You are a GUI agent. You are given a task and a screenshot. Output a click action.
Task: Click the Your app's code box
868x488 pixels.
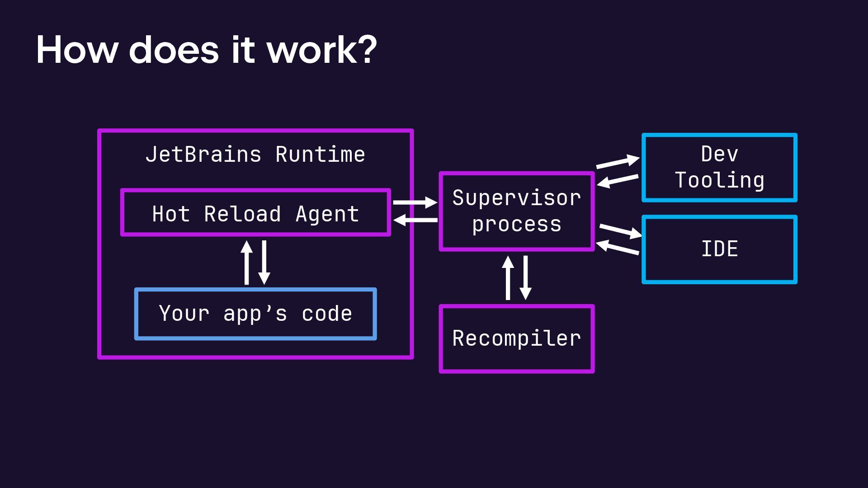click(255, 314)
